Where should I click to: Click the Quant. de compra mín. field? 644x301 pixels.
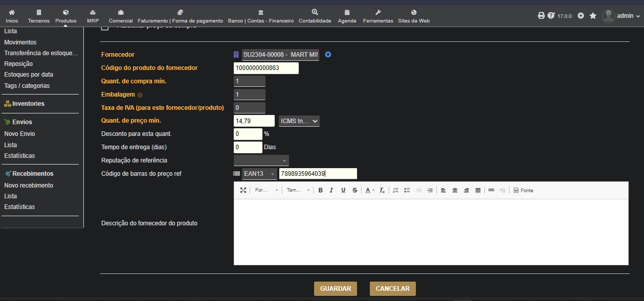tap(250, 81)
